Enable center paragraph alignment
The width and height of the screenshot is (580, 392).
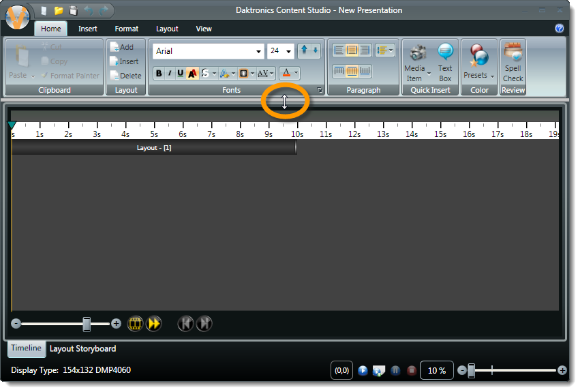(352, 50)
